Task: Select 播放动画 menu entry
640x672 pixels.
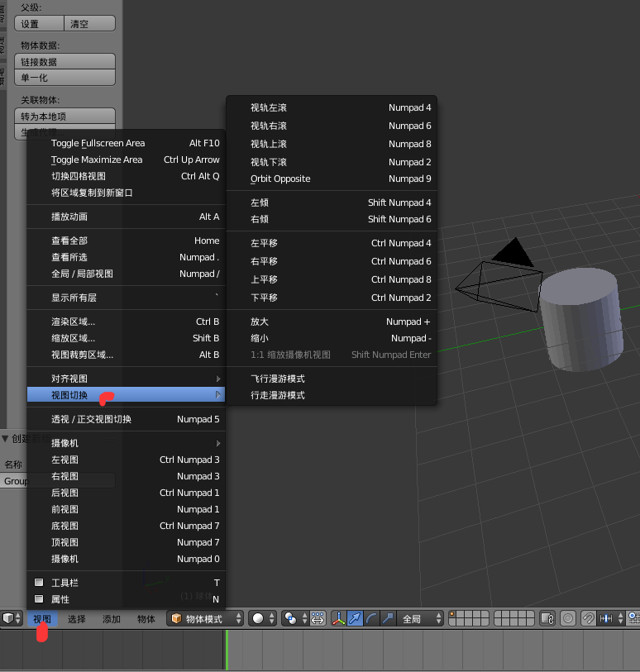Action: coord(126,217)
